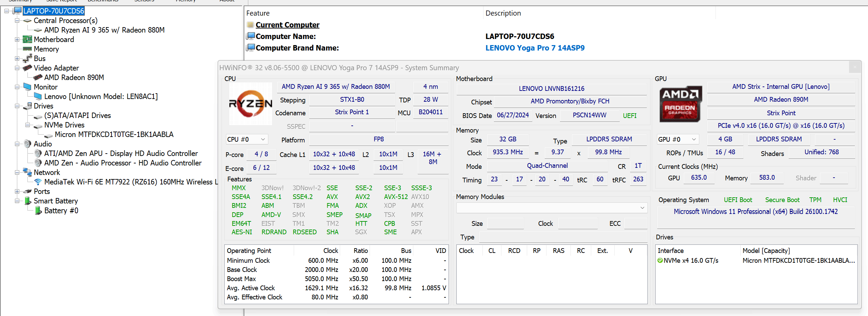The image size is (868, 316).
Task: Select the Audio icon in the tree
Action: (x=26, y=144)
